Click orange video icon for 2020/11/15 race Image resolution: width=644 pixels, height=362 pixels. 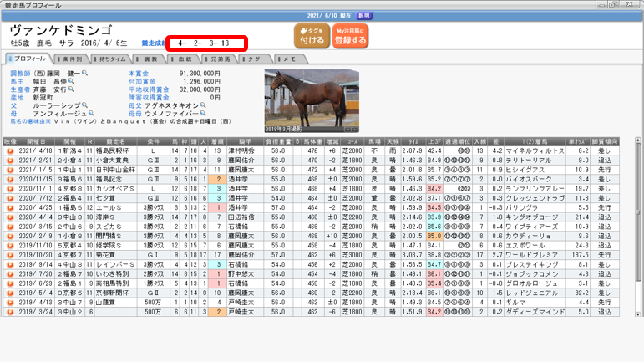tap(10, 178)
